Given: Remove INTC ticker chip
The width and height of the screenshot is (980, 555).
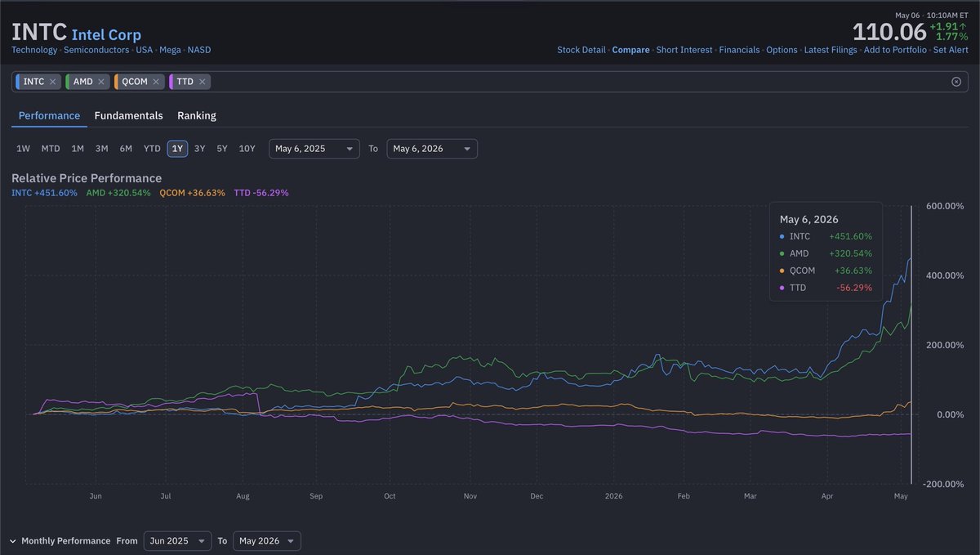Looking at the screenshot, I should point(53,82).
